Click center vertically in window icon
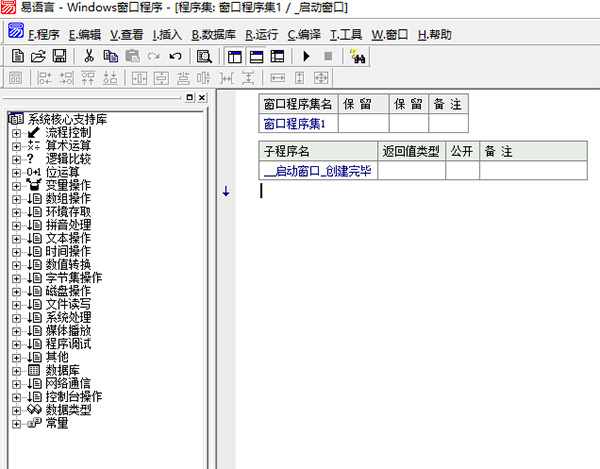The image size is (600, 469). point(161,78)
